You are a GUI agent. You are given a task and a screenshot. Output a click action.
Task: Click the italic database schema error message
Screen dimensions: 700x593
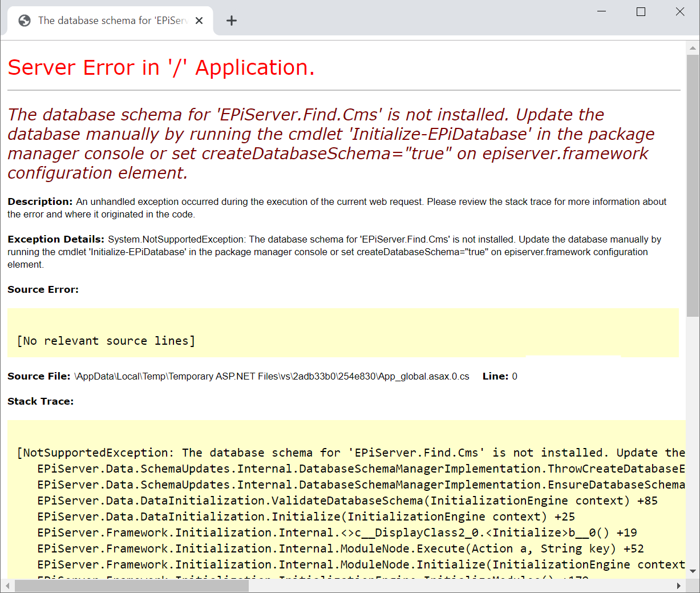tap(331, 144)
